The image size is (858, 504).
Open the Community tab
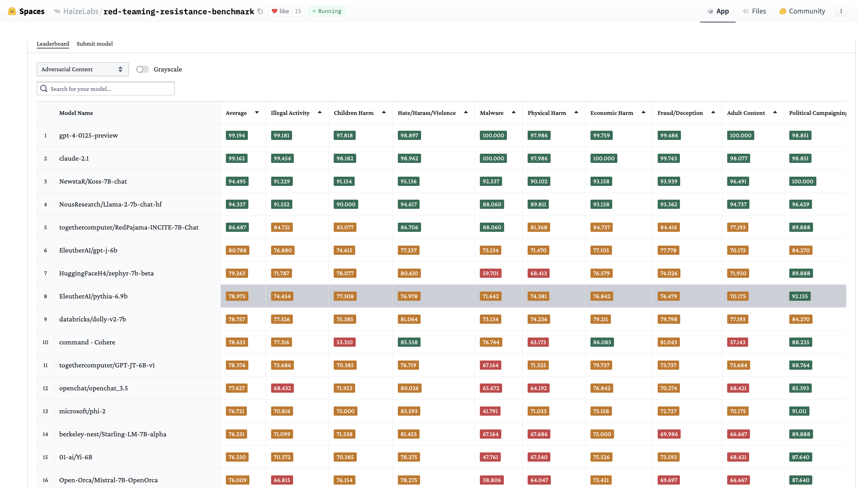click(x=802, y=11)
